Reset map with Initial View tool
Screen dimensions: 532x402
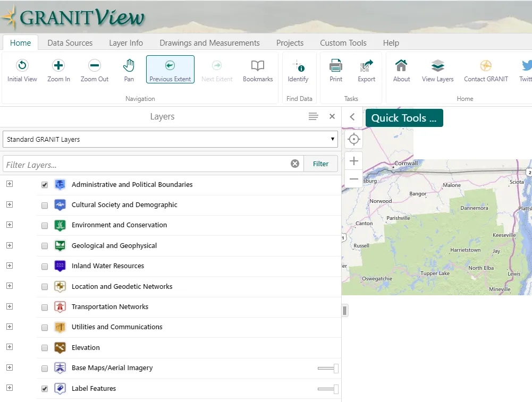point(22,70)
